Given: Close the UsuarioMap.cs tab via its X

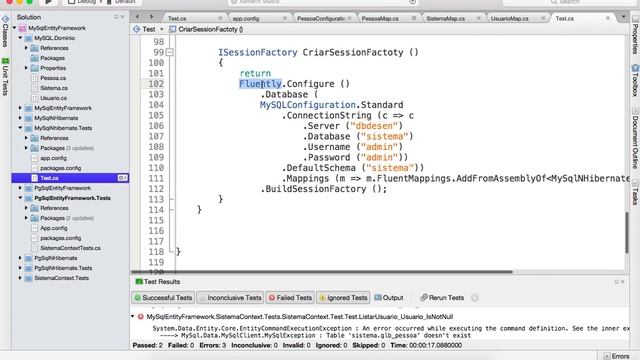Looking at the screenshot, I should click(543, 18).
